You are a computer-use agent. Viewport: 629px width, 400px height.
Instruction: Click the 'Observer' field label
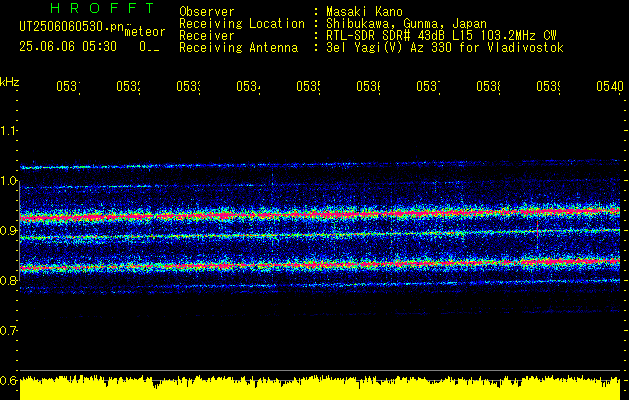pyautogui.click(x=207, y=11)
